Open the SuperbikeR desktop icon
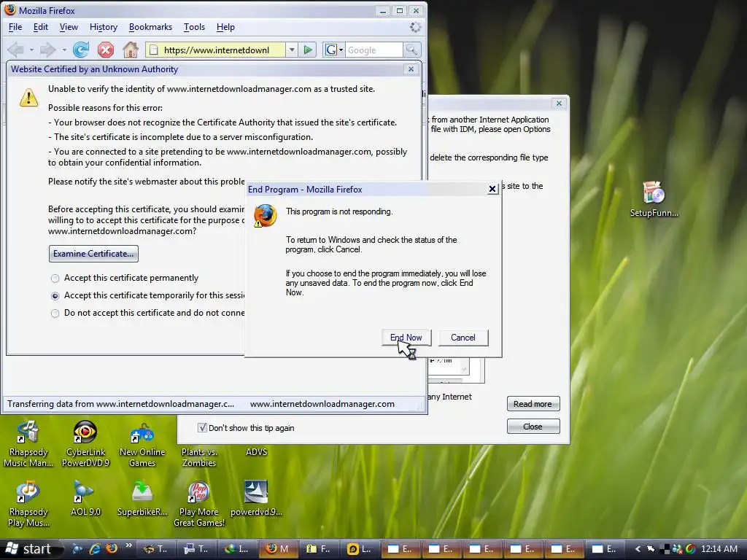This screenshot has height=560, width=747. tap(142, 498)
